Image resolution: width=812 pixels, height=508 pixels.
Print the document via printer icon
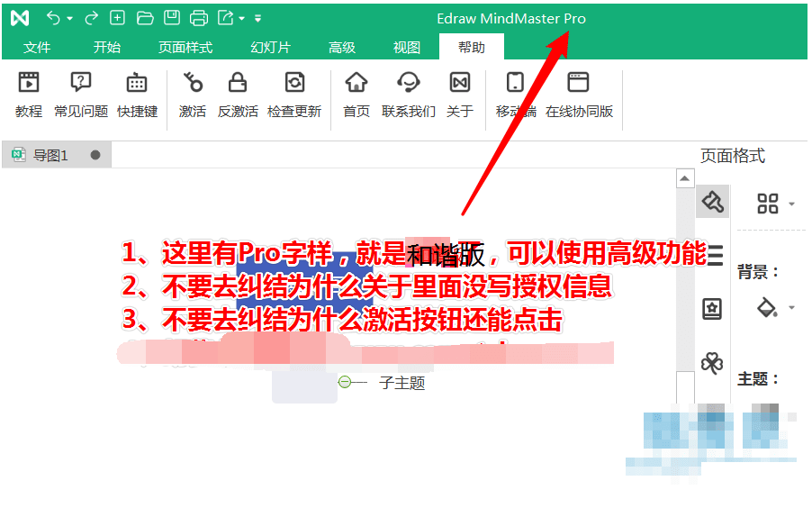point(199,18)
